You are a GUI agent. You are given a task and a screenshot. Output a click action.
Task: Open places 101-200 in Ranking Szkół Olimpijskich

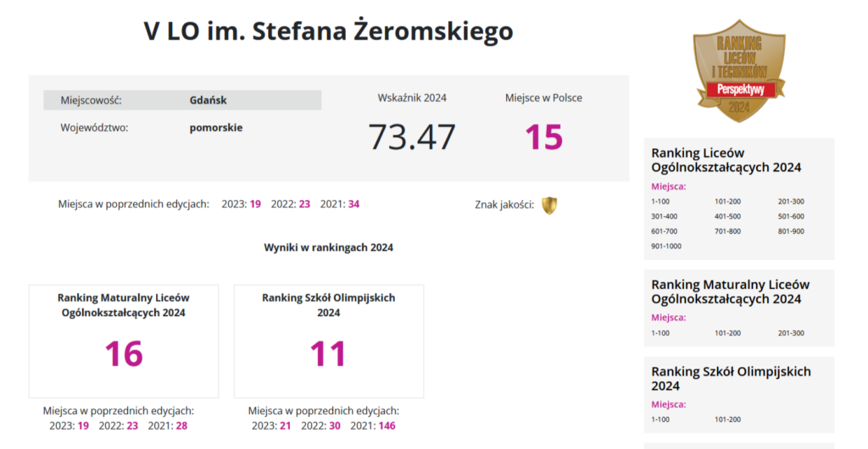click(728, 419)
